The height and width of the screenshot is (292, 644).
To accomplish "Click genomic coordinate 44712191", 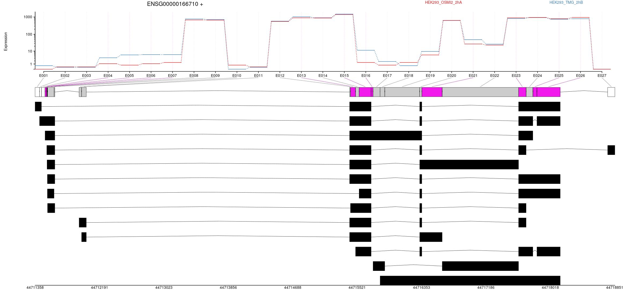I will click(99, 287).
